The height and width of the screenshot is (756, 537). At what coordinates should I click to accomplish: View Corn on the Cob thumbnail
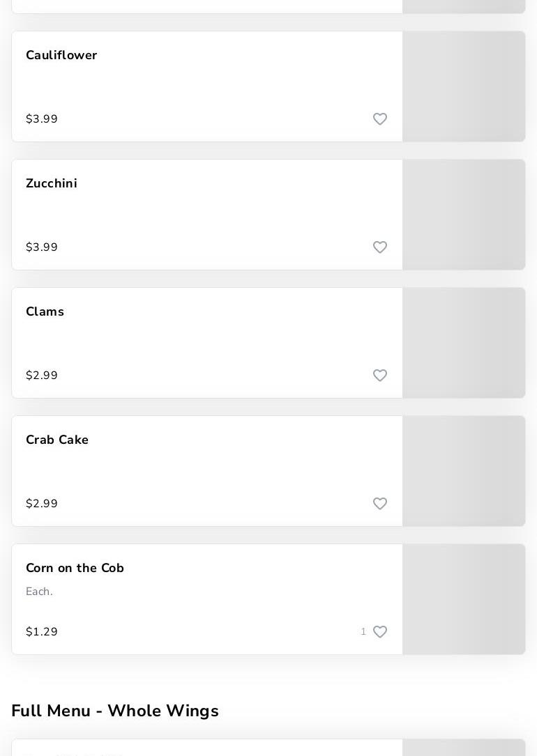click(464, 599)
